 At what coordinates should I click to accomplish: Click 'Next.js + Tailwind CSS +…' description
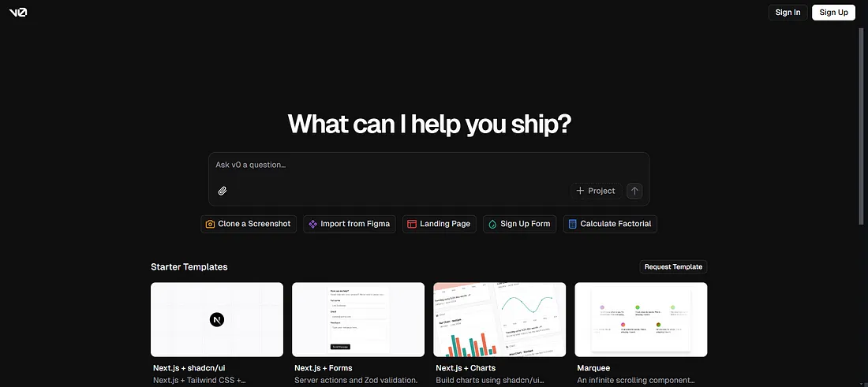tap(198, 381)
